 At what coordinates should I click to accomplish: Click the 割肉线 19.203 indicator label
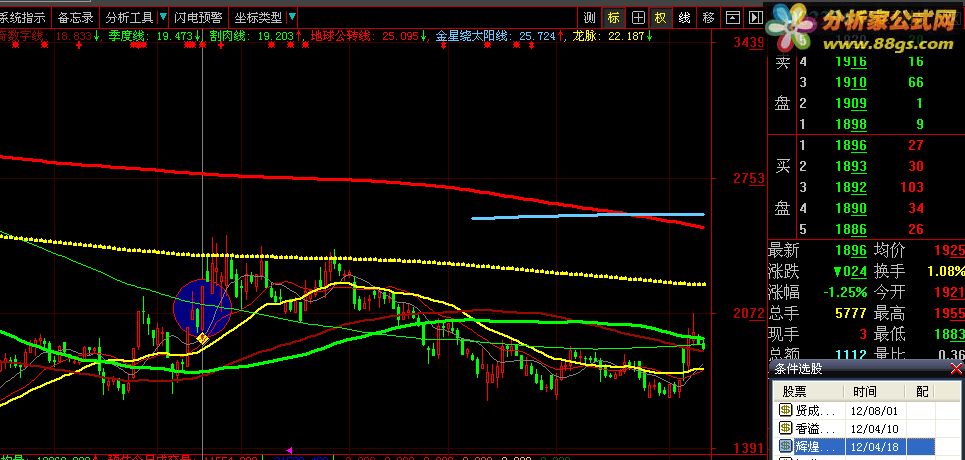pos(255,36)
